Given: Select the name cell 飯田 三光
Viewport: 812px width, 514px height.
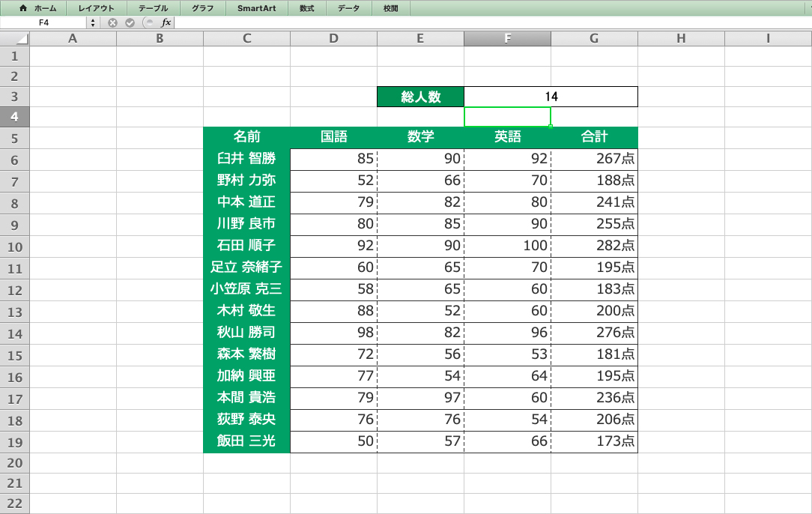Looking at the screenshot, I should pyautogui.click(x=247, y=442).
